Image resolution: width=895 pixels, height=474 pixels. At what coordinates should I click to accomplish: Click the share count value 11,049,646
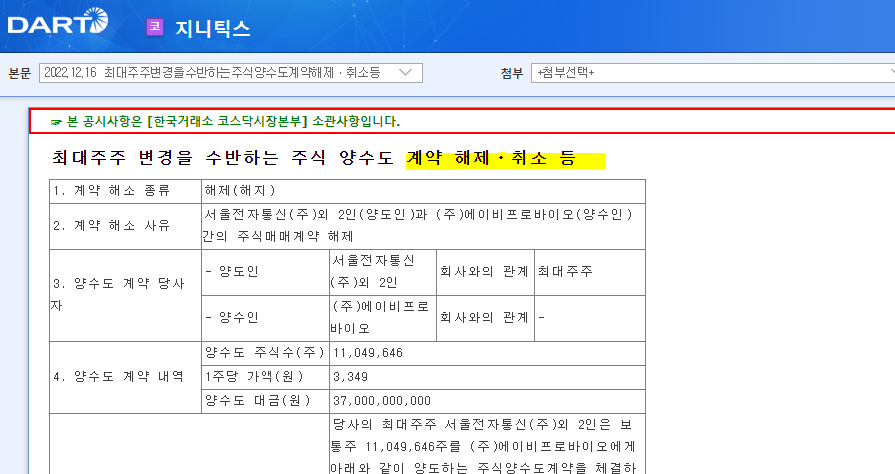point(368,354)
